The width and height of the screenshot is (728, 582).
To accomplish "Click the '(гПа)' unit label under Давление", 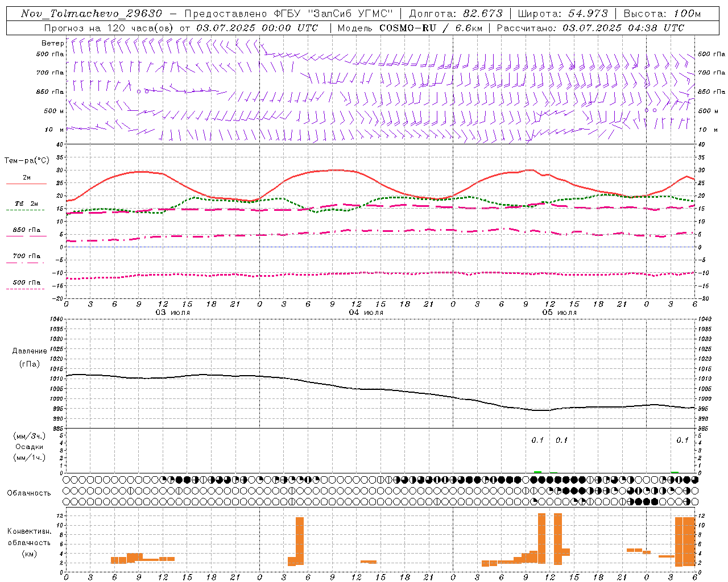I will (30, 364).
